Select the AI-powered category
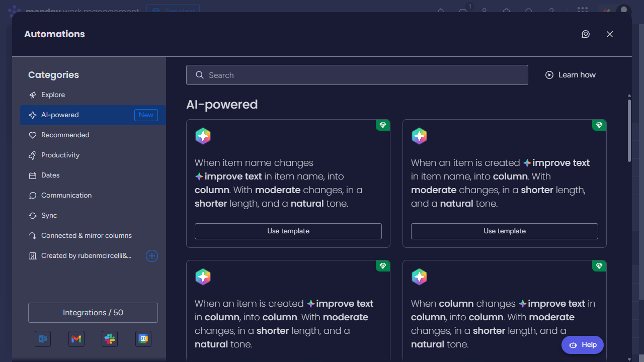The height and width of the screenshot is (362, 644). 60,115
